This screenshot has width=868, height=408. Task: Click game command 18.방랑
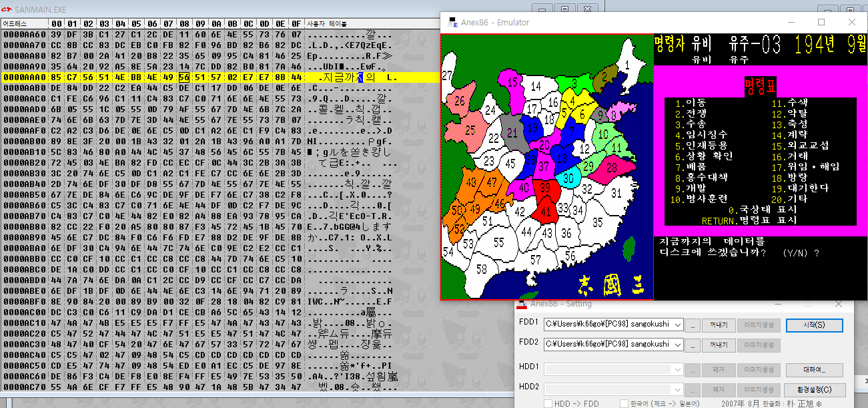[789, 178]
